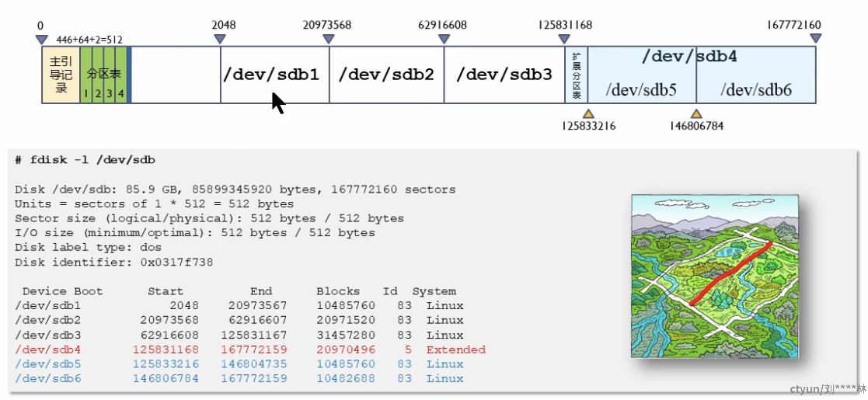Click the triangle marker at sector 0
Screen dimensions: 868x400
(41, 40)
